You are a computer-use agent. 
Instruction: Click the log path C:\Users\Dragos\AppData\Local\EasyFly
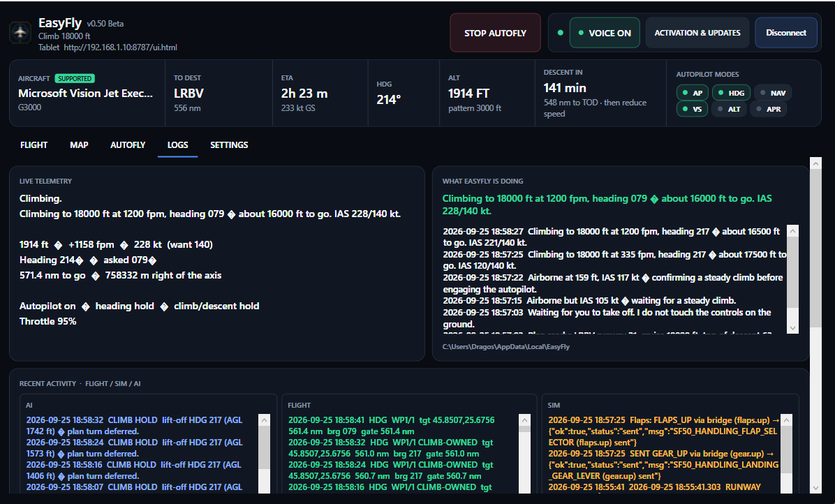(506, 346)
